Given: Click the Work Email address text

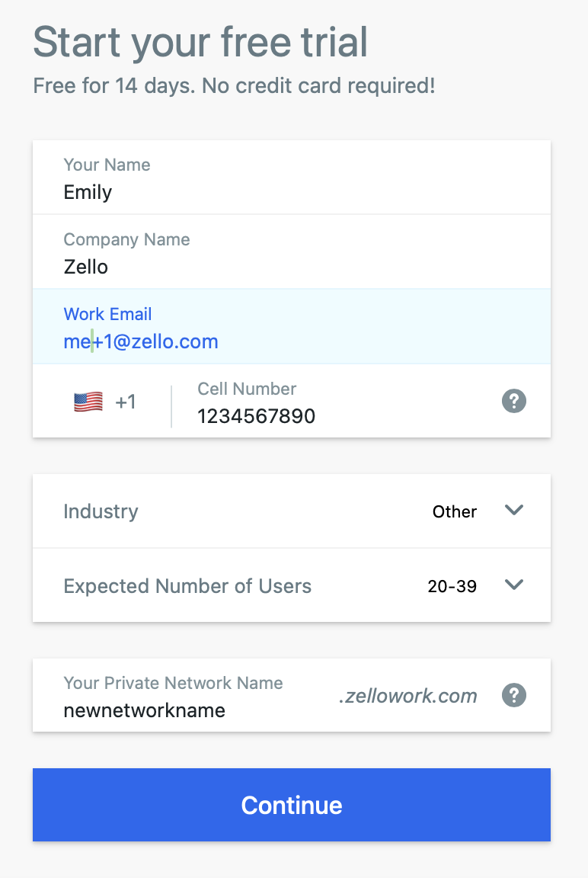Looking at the screenshot, I should click(x=141, y=341).
